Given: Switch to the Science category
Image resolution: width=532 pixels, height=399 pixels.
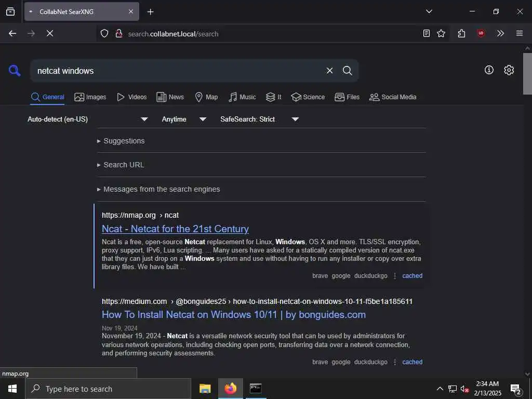Looking at the screenshot, I should (308, 97).
